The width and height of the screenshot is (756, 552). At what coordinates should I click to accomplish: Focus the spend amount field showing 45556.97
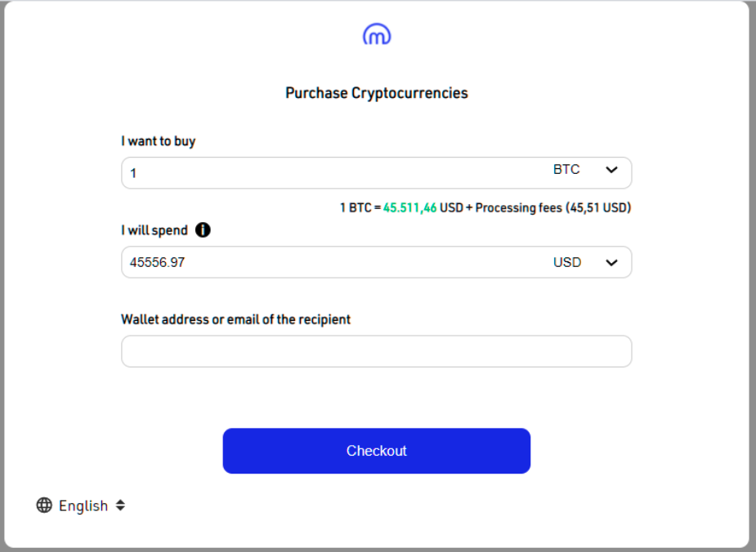click(x=327, y=263)
